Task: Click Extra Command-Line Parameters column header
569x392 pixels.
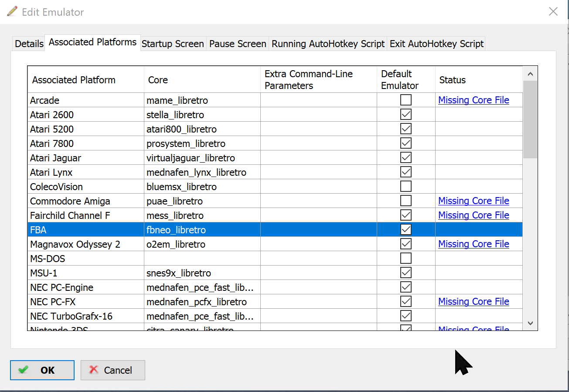Action: 319,80
